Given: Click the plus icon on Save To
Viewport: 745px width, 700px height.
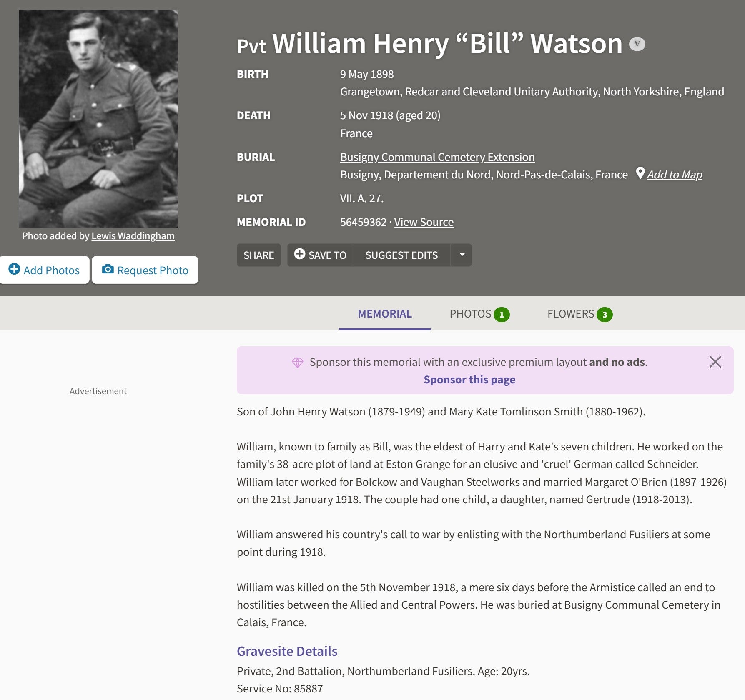Looking at the screenshot, I should (x=299, y=254).
